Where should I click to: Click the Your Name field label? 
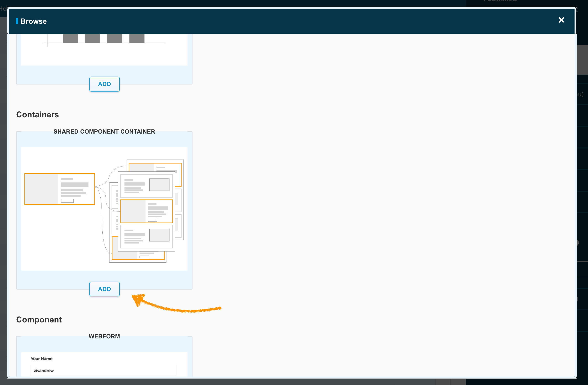pos(42,359)
